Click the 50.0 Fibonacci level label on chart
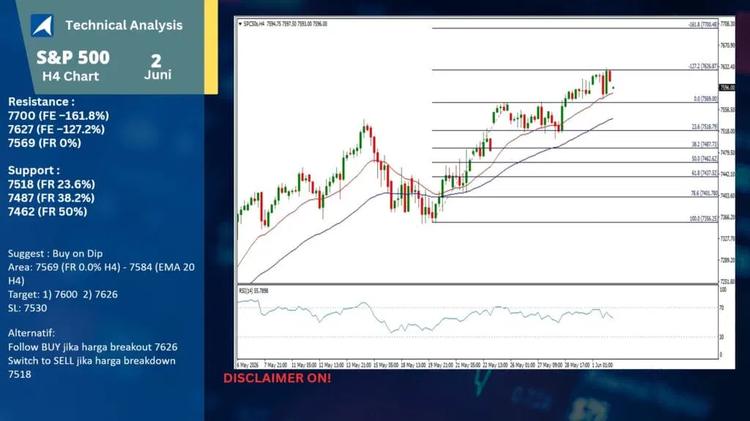 pos(705,159)
